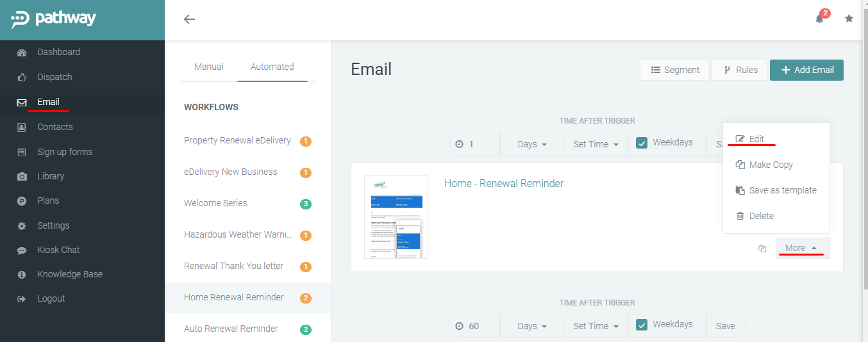Open the Home - Renewal Reminder link

coord(503,183)
